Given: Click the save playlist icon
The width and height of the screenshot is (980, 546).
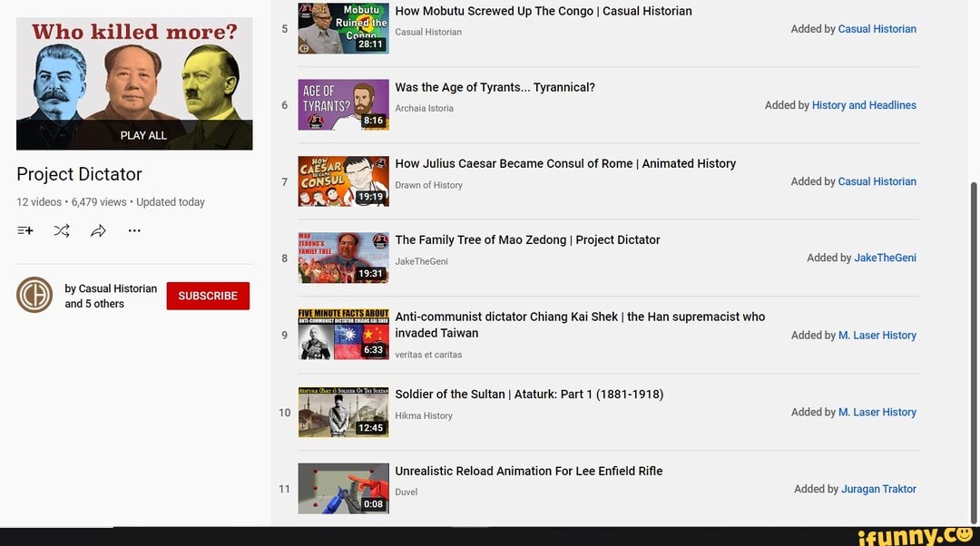Looking at the screenshot, I should tap(25, 230).
